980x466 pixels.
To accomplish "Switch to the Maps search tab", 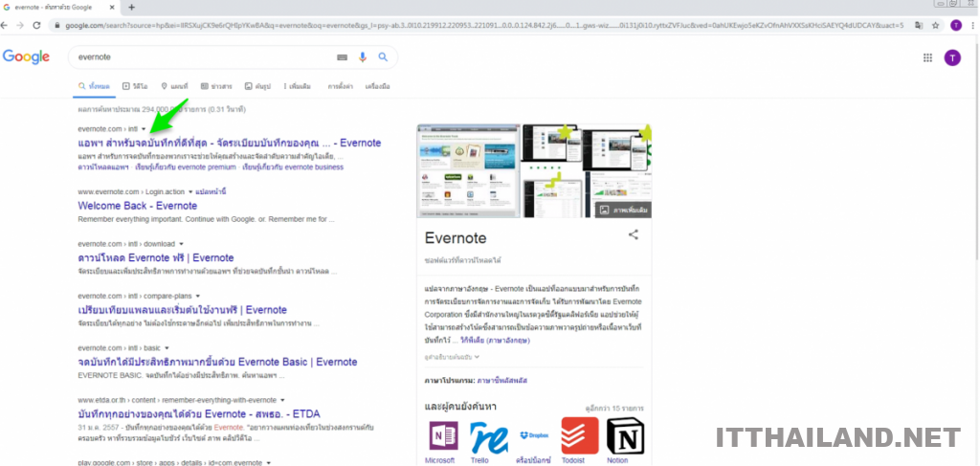I will 174,86.
